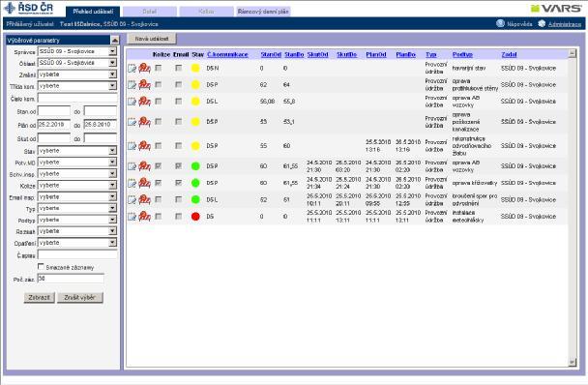Image resolution: width=588 pixels, height=385 pixels.
Task: Edit the instalace meteohlásky event
Action: (132, 216)
